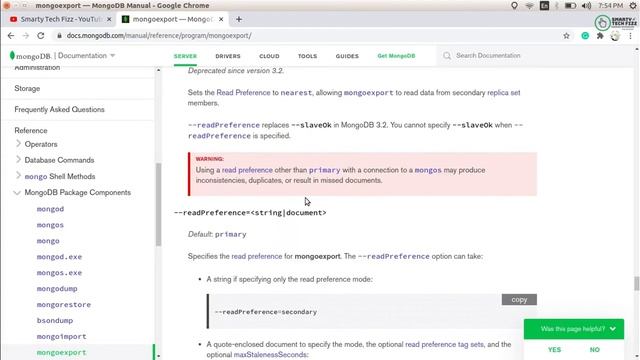The image size is (640, 360).
Task: Open the Documentation dropdown arrow
Action: tap(113, 56)
